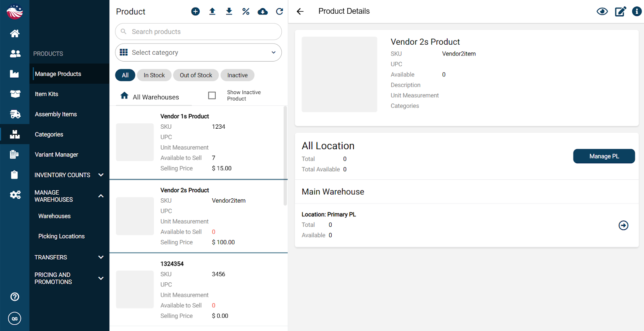644x331 pixels.
Task: Open the percent discount icon
Action: pos(246,12)
